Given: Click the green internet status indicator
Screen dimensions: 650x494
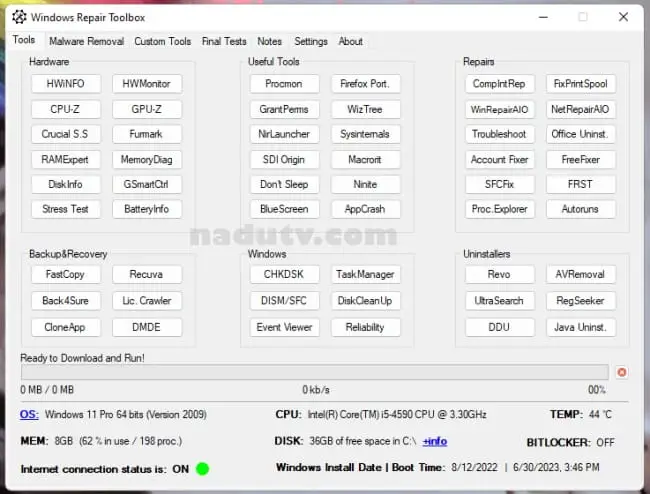Looking at the screenshot, I should pos(202,469).
